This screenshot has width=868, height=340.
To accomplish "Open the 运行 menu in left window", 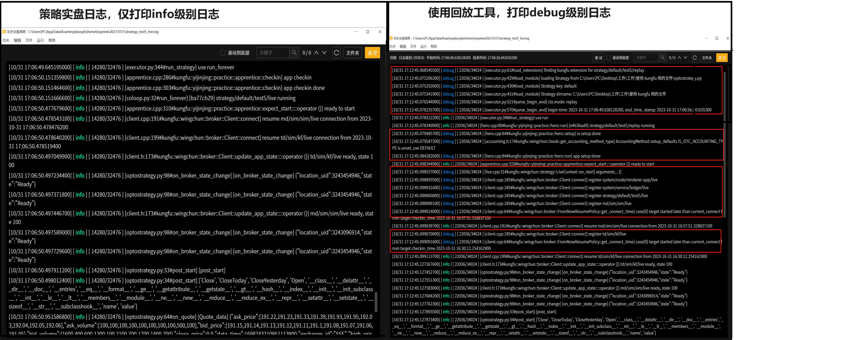I will coord(41,41).
